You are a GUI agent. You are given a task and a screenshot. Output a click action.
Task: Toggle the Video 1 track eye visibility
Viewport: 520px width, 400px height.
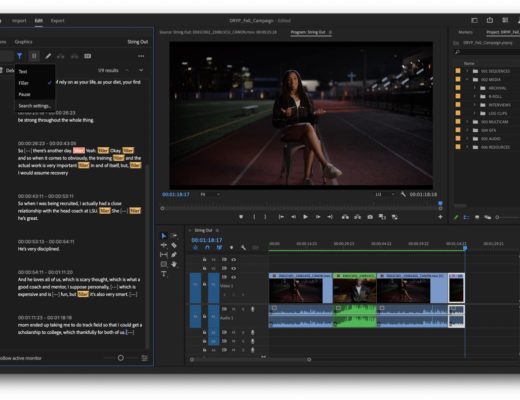[x=234, y=277]
